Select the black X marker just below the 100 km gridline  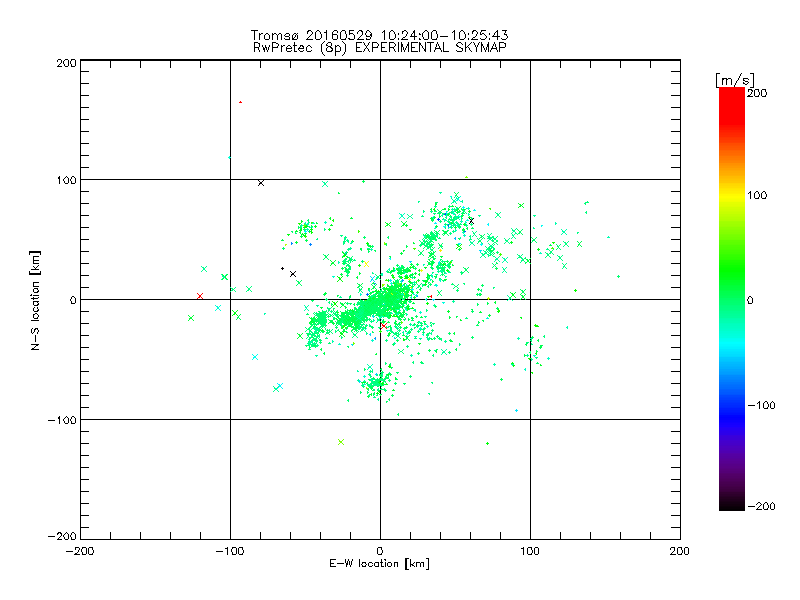(x=261, y=183)
